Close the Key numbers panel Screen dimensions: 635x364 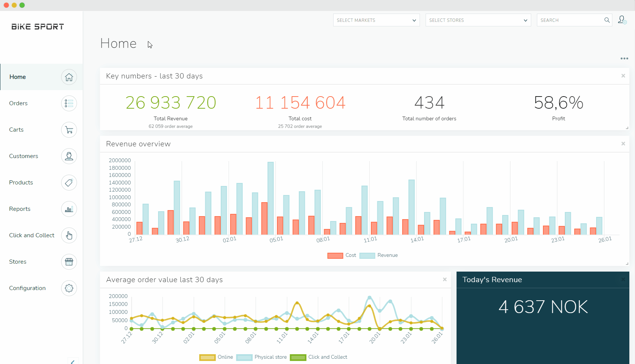(623, 76)
